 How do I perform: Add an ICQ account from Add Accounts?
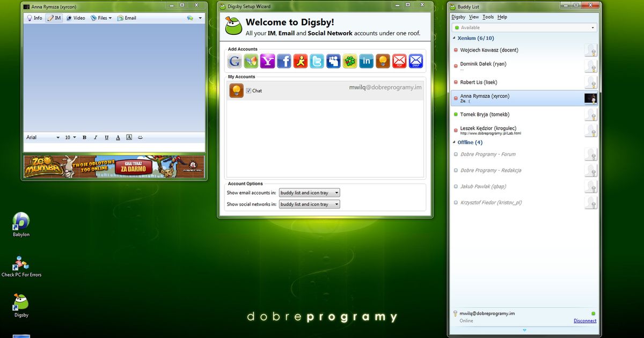coord(349,61)
